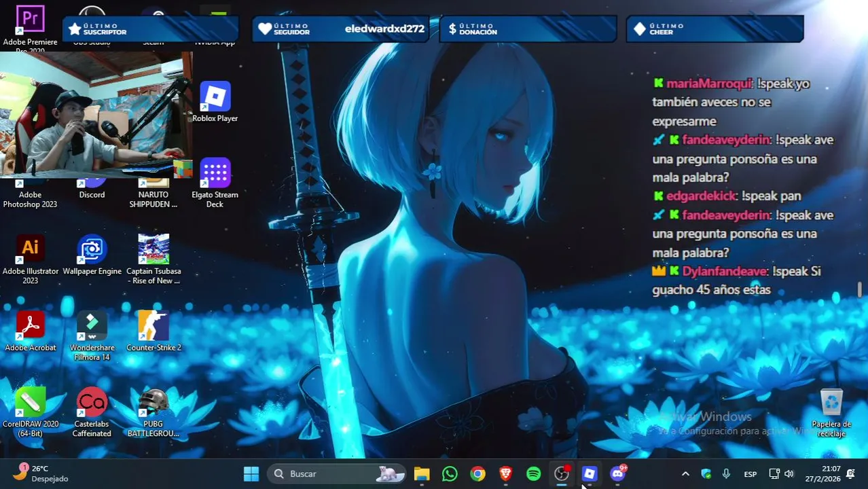Switch to Roblox on the taskbar
Viewport: 868px width, 489px height.
coord(590,473)
